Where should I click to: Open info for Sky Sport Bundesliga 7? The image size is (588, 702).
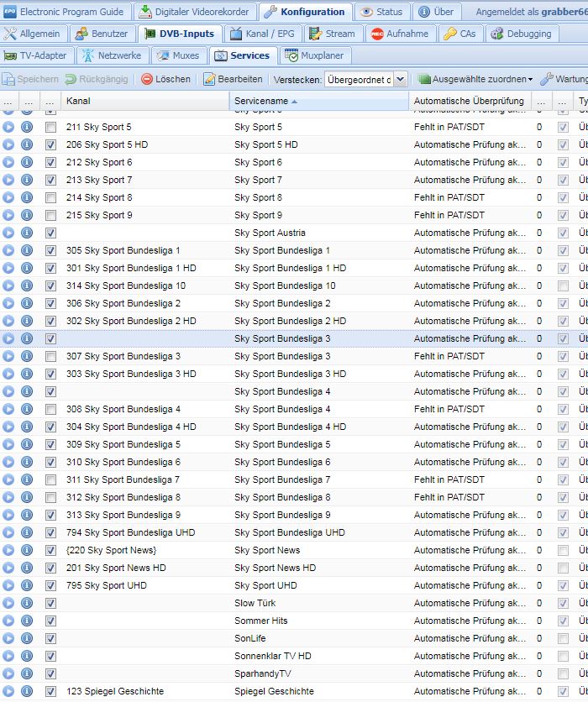(27, 479)
